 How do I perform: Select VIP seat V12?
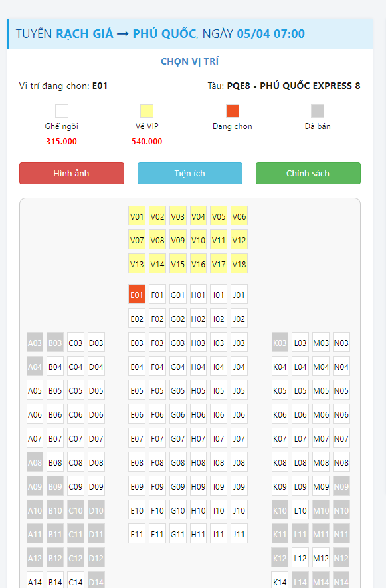point(239,240)
